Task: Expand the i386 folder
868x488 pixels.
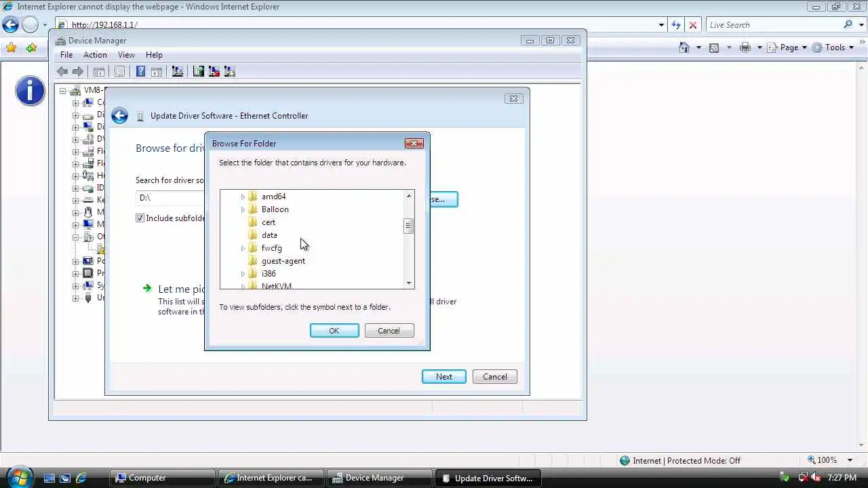Action: [x=243, y=274]
